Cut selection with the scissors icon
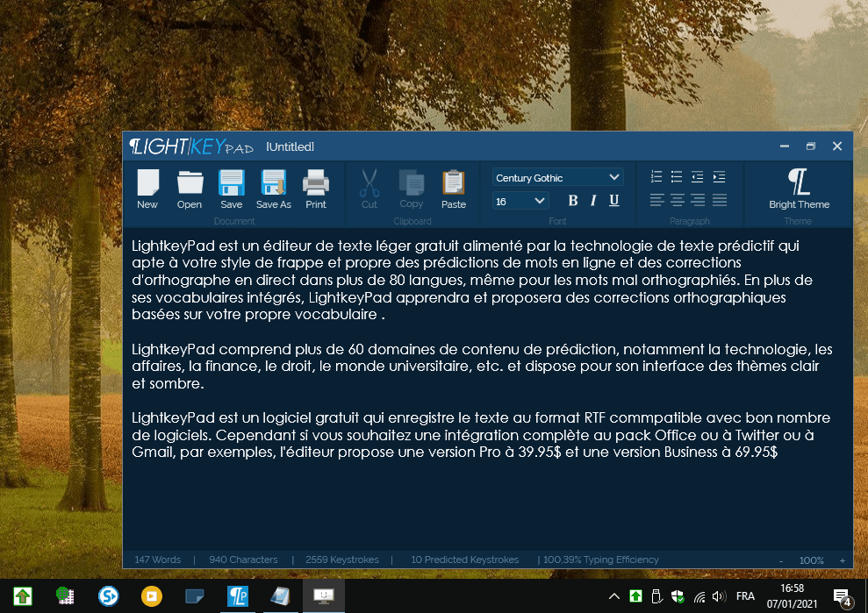This screenshot has width=868, height=613. (369, 189)
